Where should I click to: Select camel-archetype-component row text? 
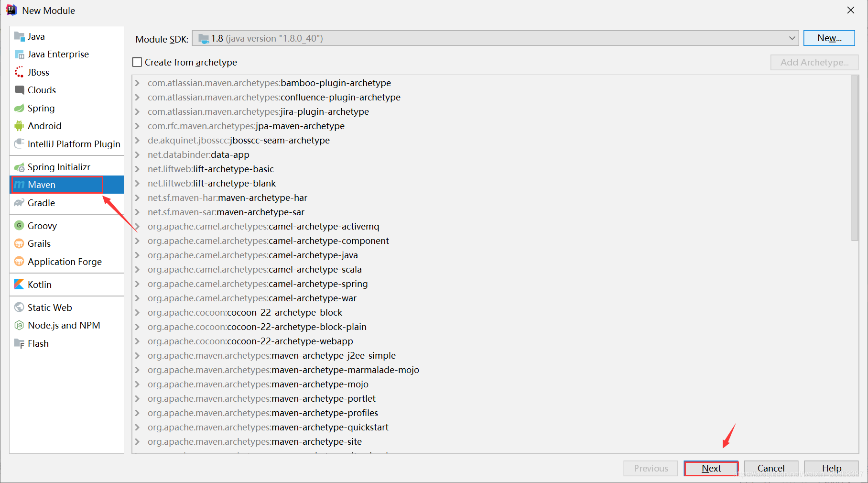click(x=268, y=241)
